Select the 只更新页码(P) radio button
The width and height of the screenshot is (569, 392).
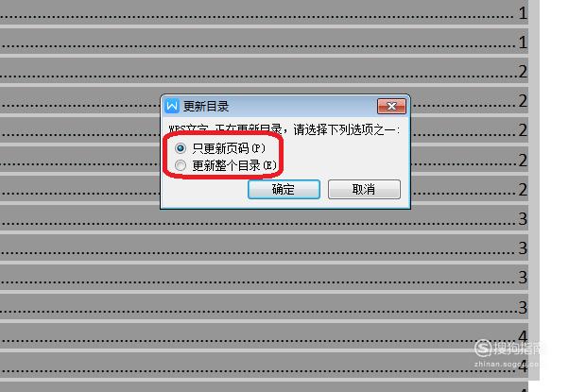click(x=181, y=148)
